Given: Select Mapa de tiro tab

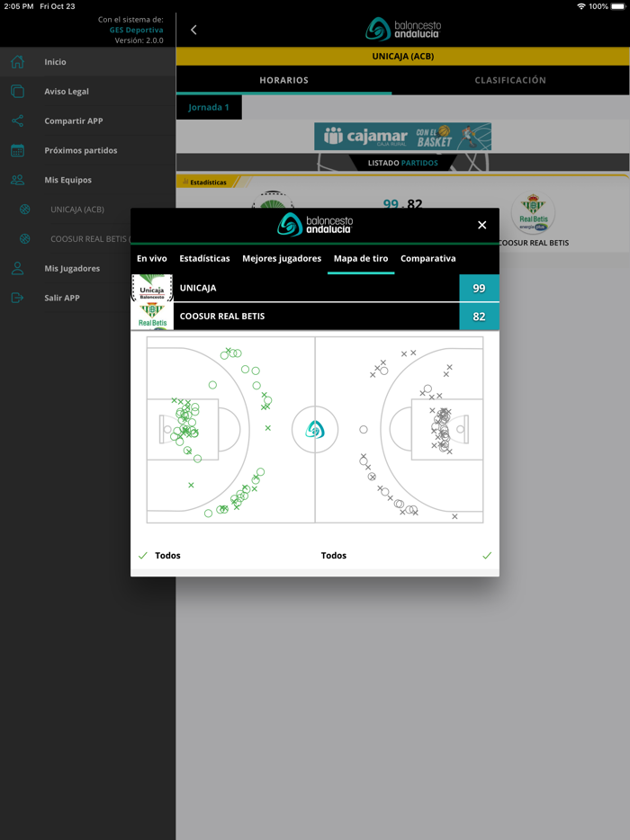Looking at the screenshot, I should point(361,258).
